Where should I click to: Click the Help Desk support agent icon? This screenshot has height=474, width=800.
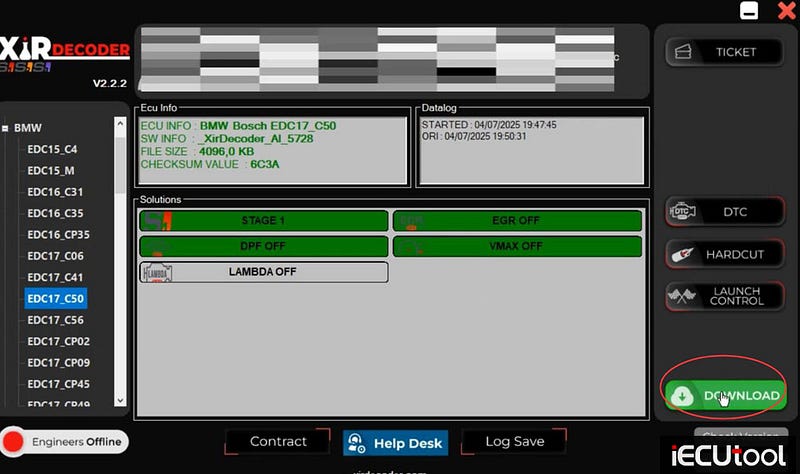[x=357, y=443]
